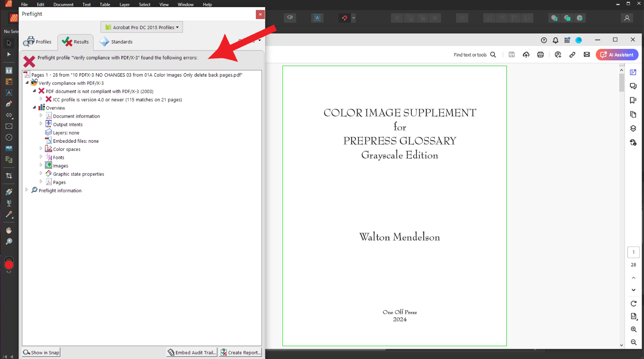Click the swap stroke and fill colors arrow
This screenshot has width=644, height=359.
pos(9,272)
